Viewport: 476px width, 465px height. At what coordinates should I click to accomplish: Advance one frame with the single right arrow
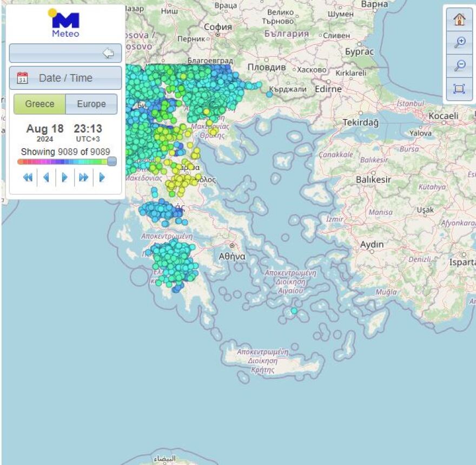(64, 176)
